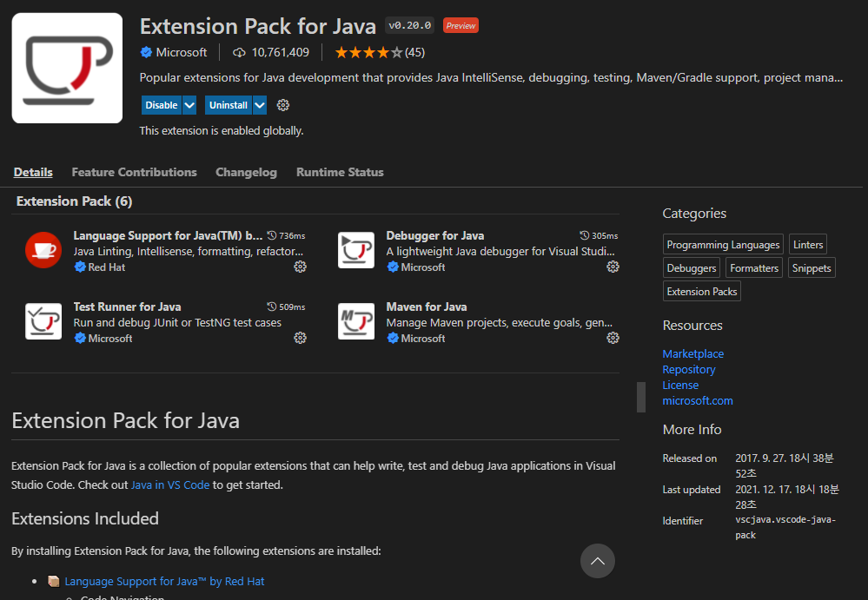Click the Microsoft verified publisher badge in header
The height and width of the screenshot is (600, 868).
pyautogui.click(x=146, y=53)
